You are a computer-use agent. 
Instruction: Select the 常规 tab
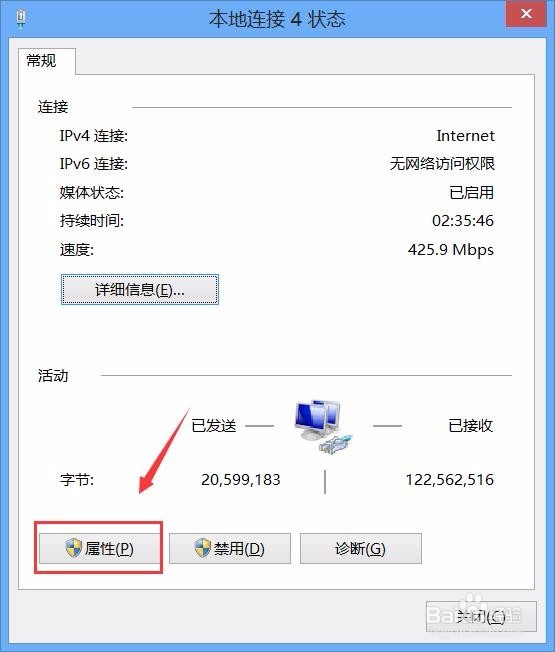tap(42, 61)
